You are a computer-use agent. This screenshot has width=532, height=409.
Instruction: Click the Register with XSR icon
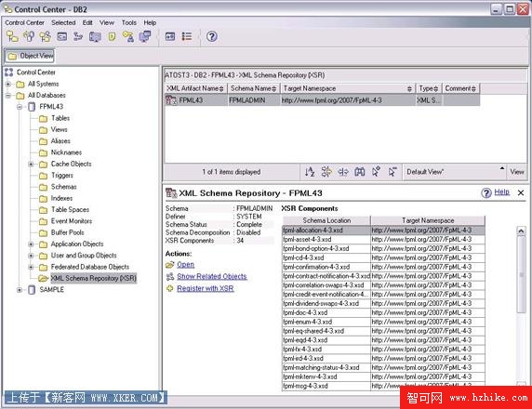[170, 288]
